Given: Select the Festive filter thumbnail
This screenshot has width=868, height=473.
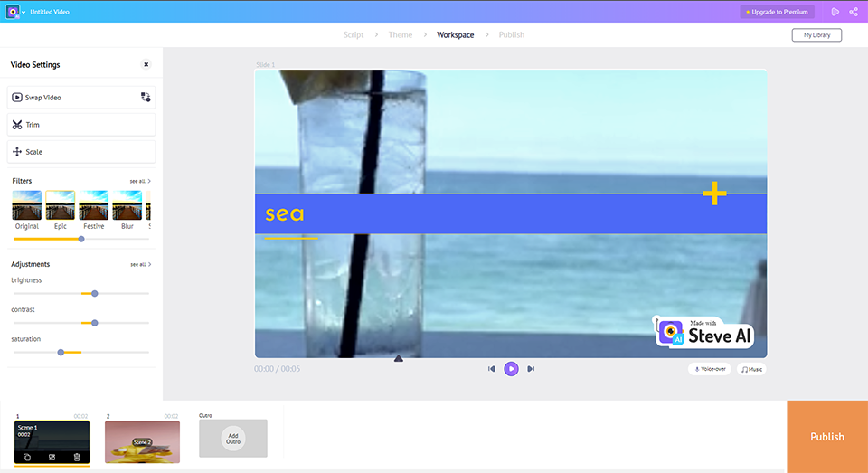Looking at the screenshot, I should (x=93, y=205).
